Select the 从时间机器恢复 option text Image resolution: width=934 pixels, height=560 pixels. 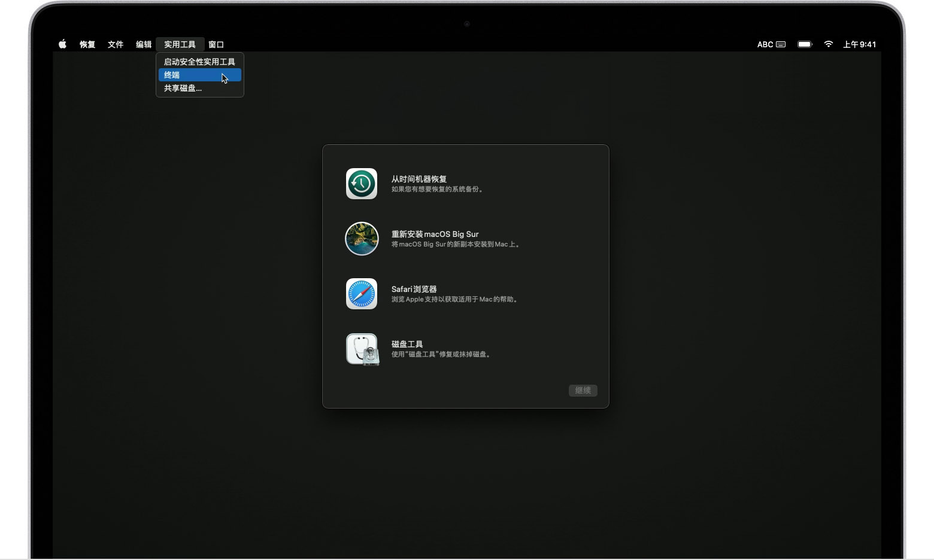pos(419,179)
